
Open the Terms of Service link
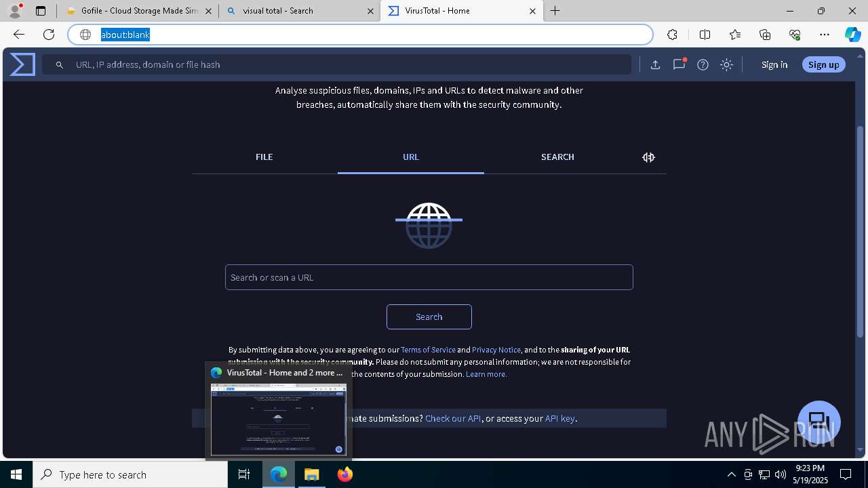pyautogui.click(x=428, y=350)
